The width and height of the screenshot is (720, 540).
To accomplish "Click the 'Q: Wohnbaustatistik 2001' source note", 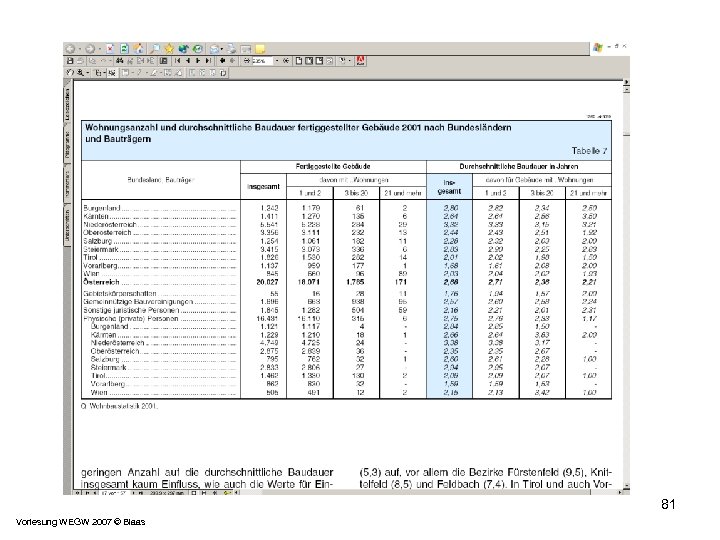I will pos(119,406).
